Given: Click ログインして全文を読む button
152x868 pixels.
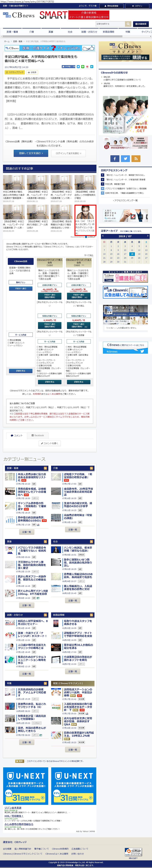Looking at the screenshot, I should tap(69, 153).
